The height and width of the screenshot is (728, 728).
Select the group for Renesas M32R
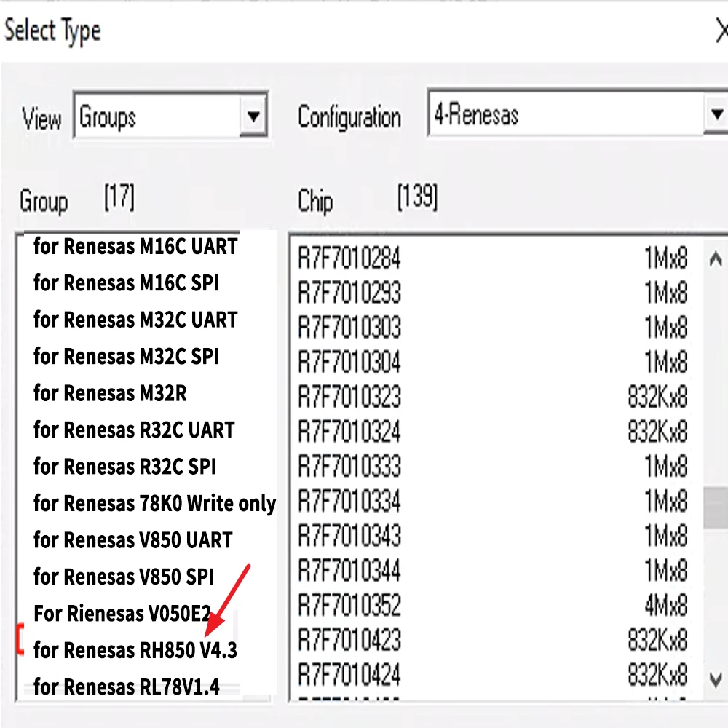pos(109,393)
